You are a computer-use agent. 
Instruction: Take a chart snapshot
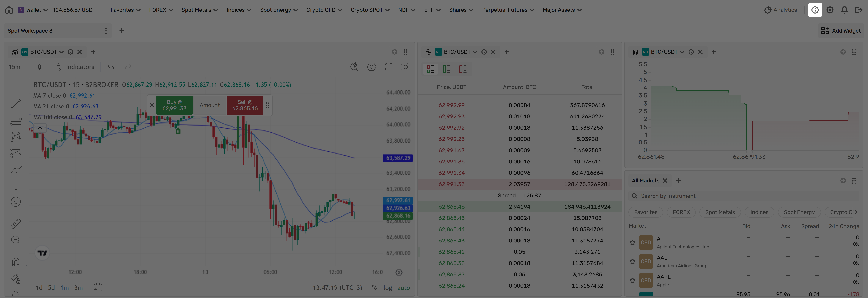click(405, 67)
